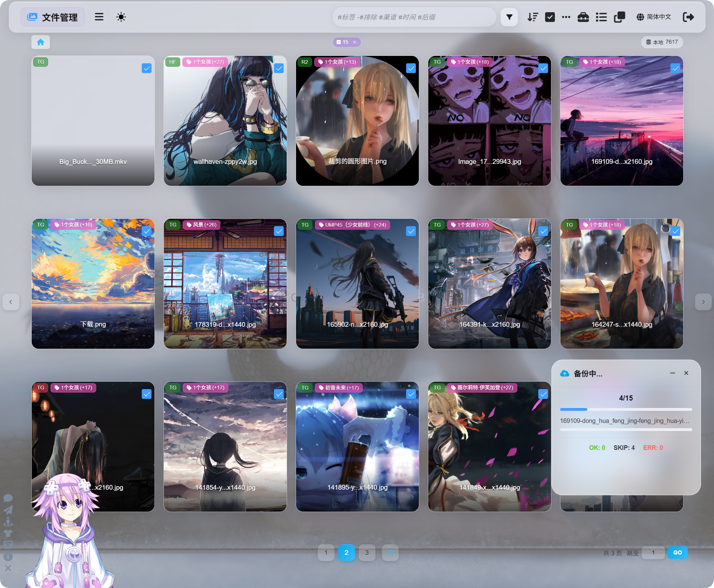The width and height of the screenshot is (714, 588).
Task: Go to next page with right arrow
Action: (x=703, y=302)
